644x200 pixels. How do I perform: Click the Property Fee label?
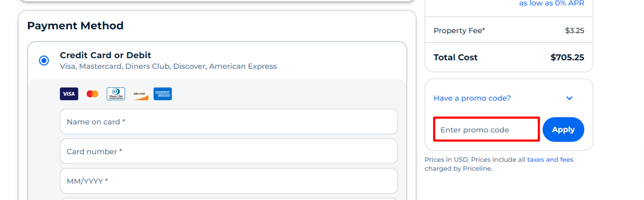click(459, 31)
